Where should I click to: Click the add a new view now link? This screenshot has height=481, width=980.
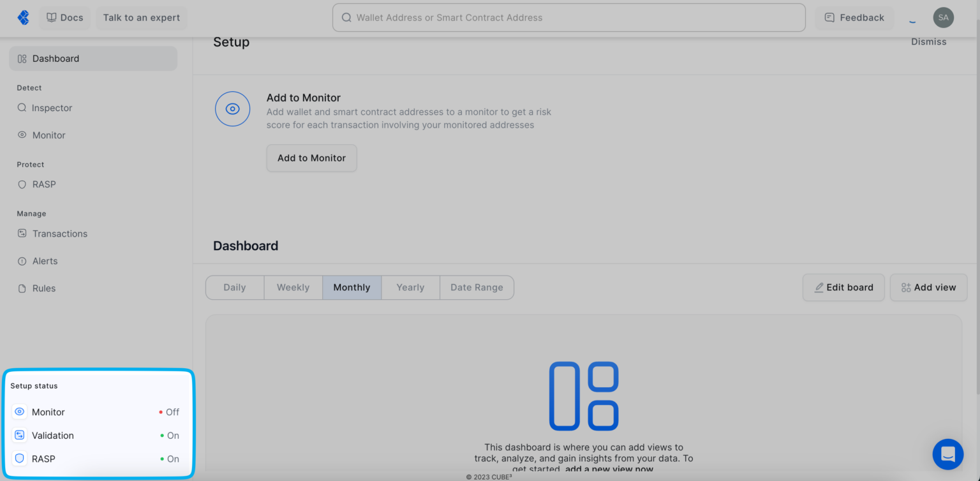609,469
